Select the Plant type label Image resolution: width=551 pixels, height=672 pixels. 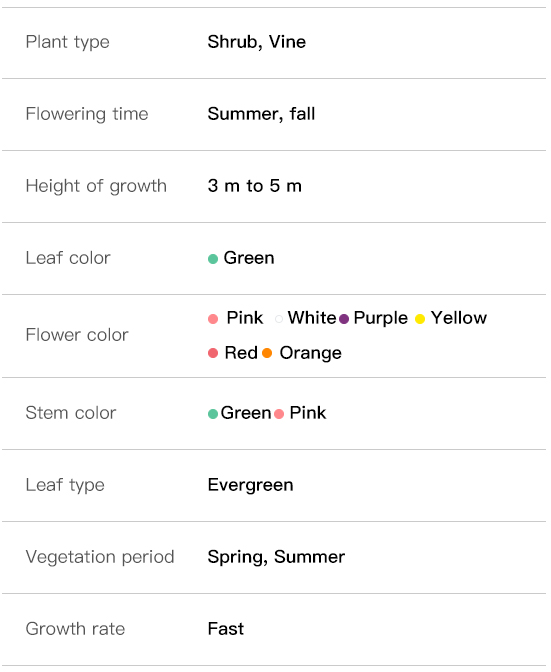coord(68,42)
